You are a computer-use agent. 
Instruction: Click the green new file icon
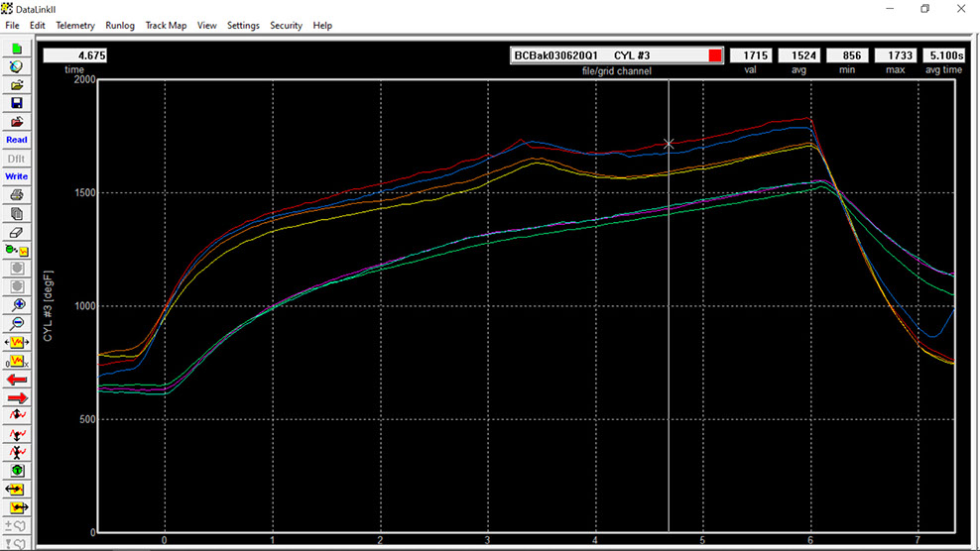pos(17,48)
